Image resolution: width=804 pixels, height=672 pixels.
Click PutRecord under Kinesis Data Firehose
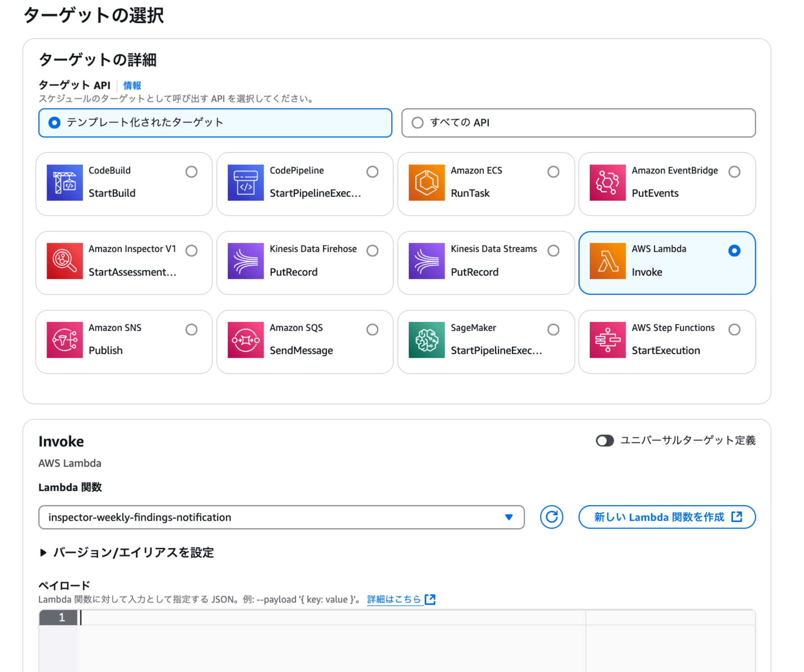click(293, 272)
